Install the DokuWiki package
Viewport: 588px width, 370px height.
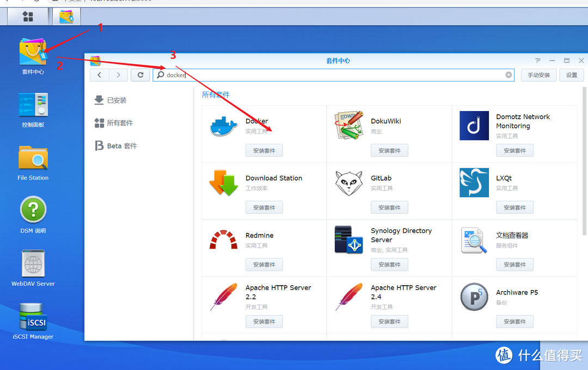click(389, 151)
